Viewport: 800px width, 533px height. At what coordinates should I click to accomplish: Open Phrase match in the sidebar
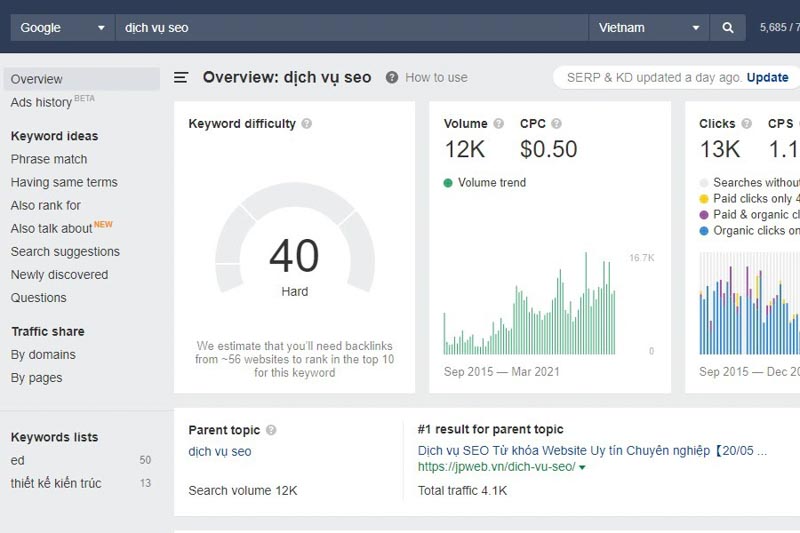pyautogui.click(x=49, y=159)
